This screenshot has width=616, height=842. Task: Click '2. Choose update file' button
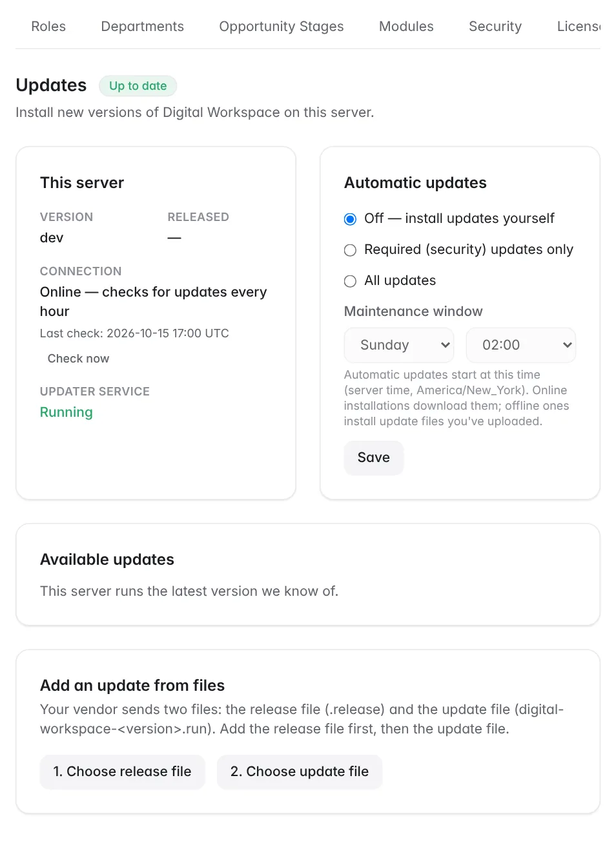pos(300,772)
